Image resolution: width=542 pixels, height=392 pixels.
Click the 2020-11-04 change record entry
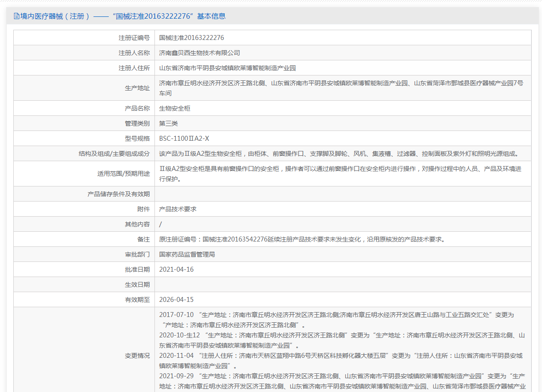(x=340, y=360)
